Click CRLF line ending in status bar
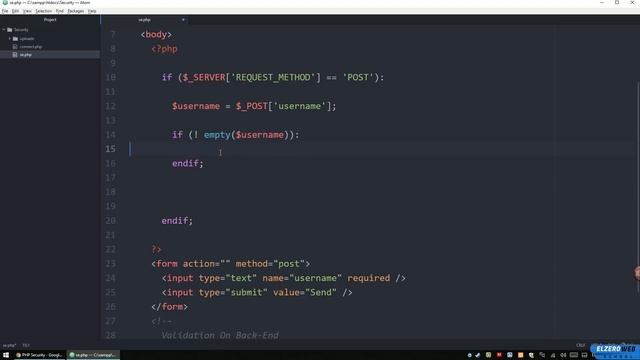 pos(580,345)
